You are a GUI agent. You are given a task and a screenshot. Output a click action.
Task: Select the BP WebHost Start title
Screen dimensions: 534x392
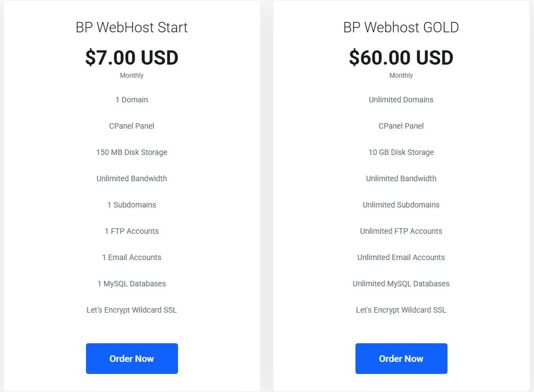[x=131, y=27]
